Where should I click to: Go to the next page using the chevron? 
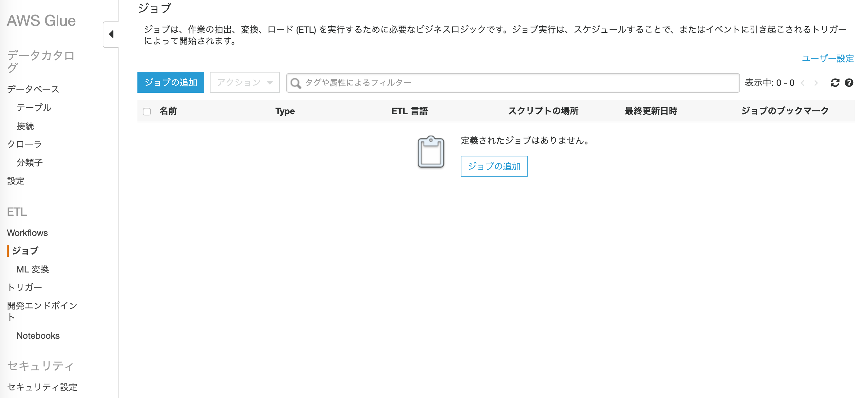[x=816, y=83]
